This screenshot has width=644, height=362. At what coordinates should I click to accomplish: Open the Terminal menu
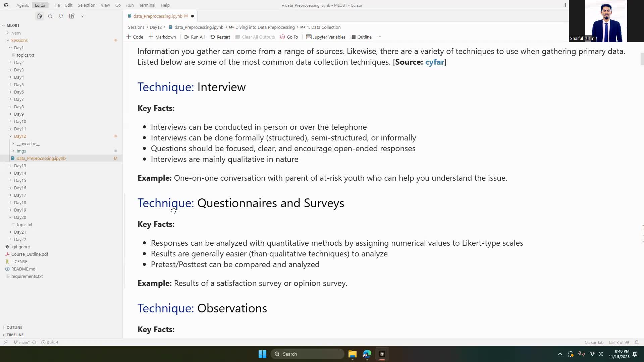click(147, 5)
